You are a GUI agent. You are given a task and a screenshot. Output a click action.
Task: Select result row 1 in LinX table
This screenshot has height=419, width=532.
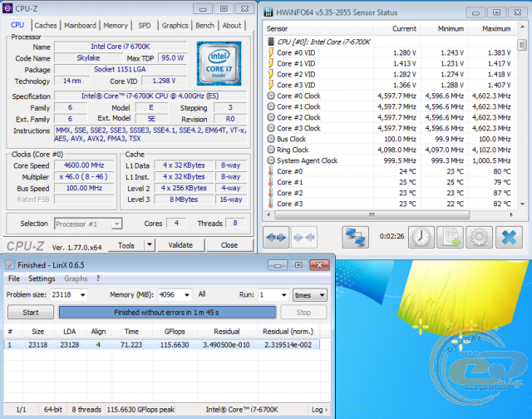[162, 345]
